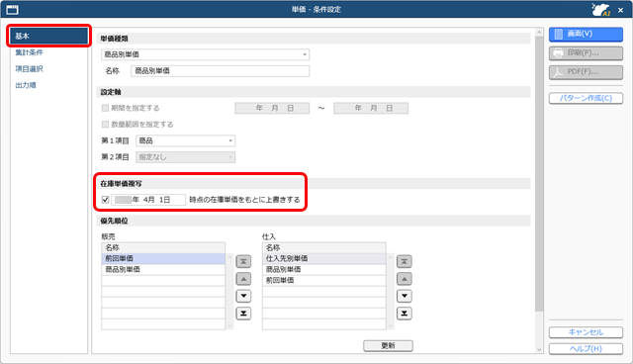Viewport: 633px width, 364px height.
Task: Switch to the 項目選択 section
Action: tap(29, 69)
